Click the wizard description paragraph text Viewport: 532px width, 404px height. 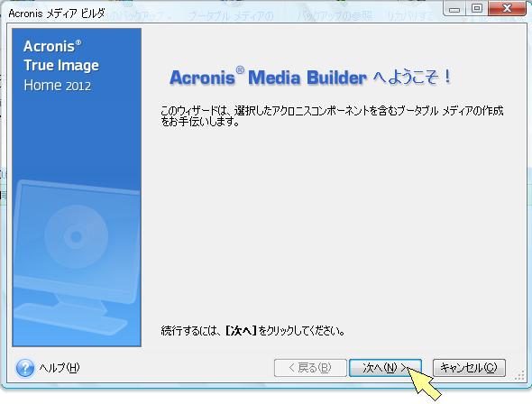(332, 115)
